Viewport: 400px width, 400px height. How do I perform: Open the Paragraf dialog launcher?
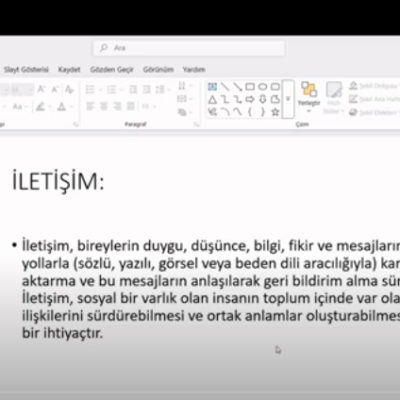[197, 124]
